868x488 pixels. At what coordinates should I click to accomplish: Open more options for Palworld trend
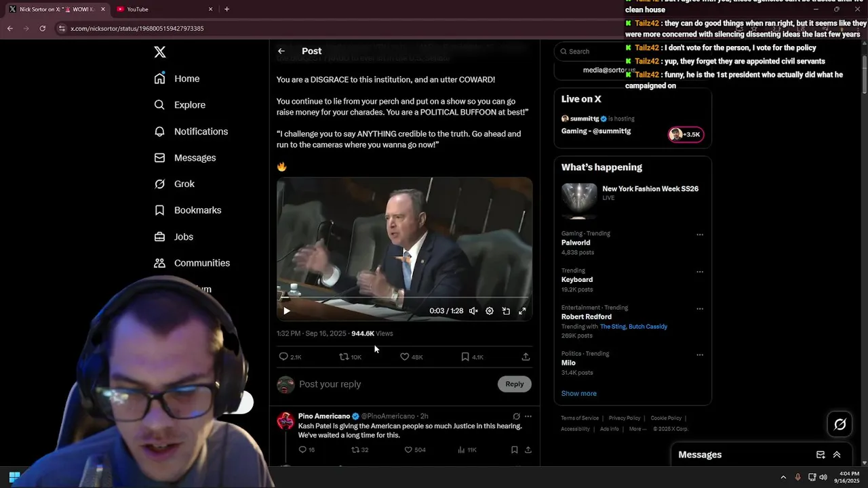pyautogui.click(x=700, y=235)
